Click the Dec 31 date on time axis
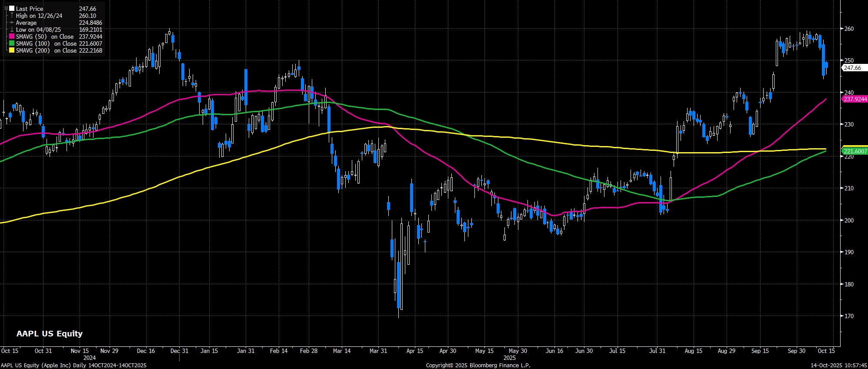Screen dimensions: 868x369 (179, 351)
